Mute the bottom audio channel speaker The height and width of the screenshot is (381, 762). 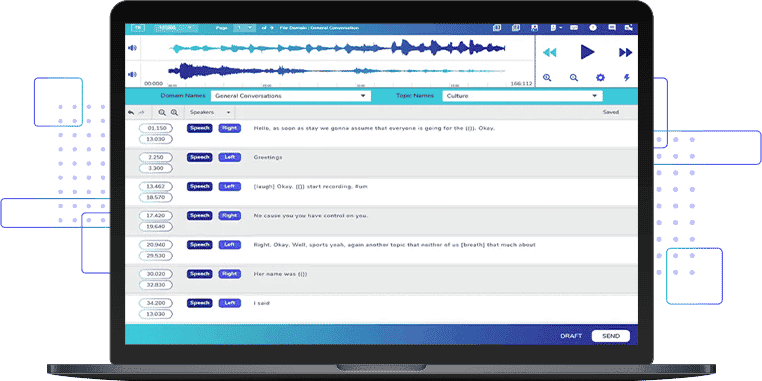(x=132, y=74)
